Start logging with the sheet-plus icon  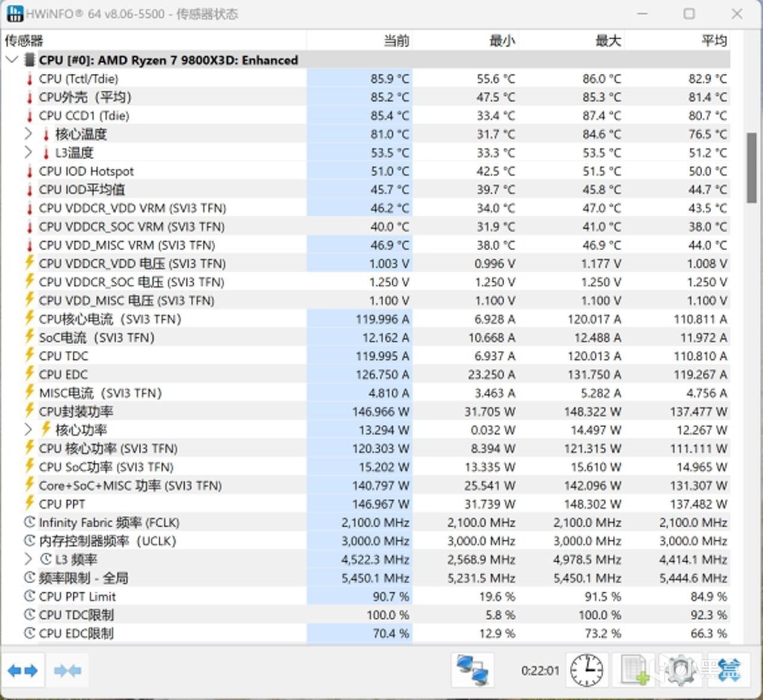click(635, 670)
